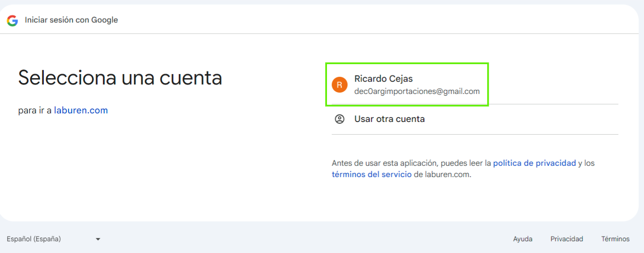
Task: Open the política de privacidad link
Action: pos(534,163)
